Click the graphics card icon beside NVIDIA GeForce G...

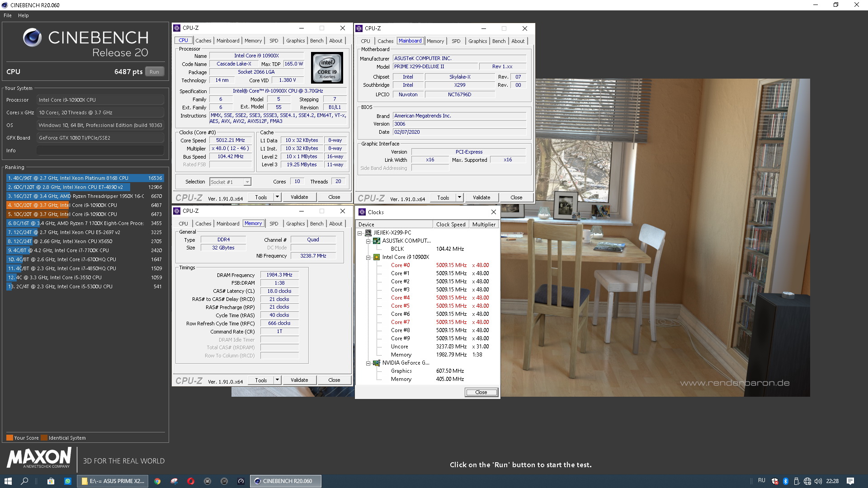coord(377,363)
